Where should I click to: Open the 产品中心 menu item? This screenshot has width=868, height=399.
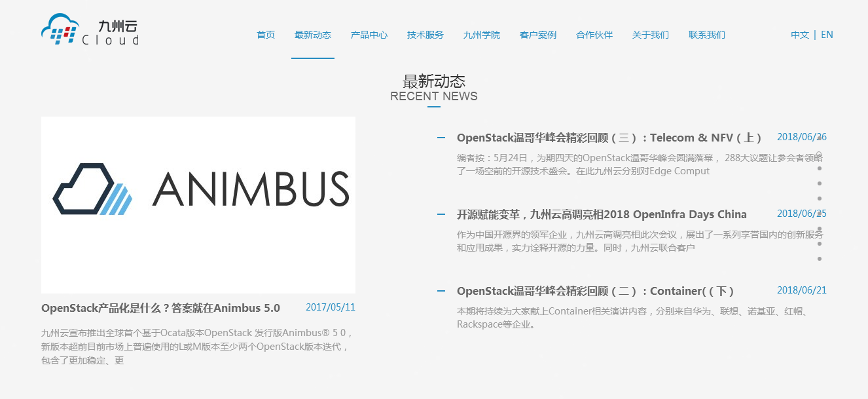[x=369, y=35]
